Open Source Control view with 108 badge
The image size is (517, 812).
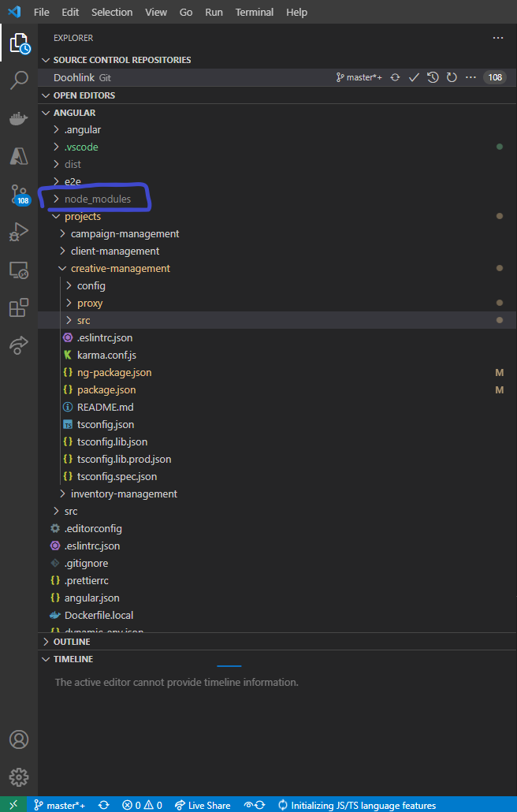tap(19, 194)
